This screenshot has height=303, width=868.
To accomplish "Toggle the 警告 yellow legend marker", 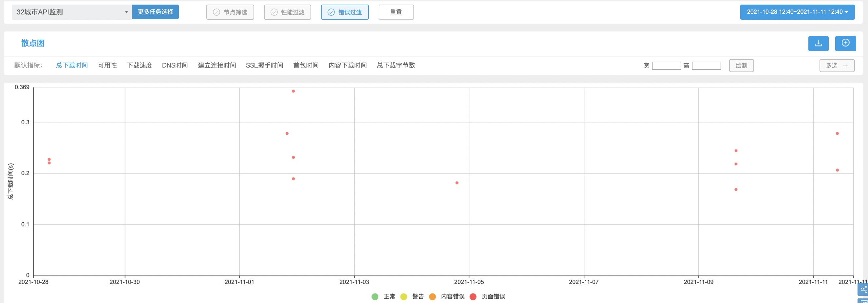I will coord(403,296).
